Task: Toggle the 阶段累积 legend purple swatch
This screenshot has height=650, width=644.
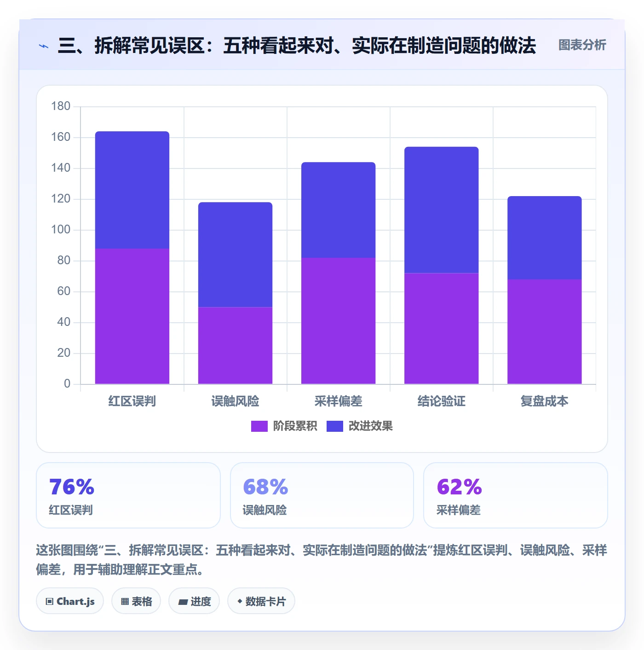Action: (259, 426)
